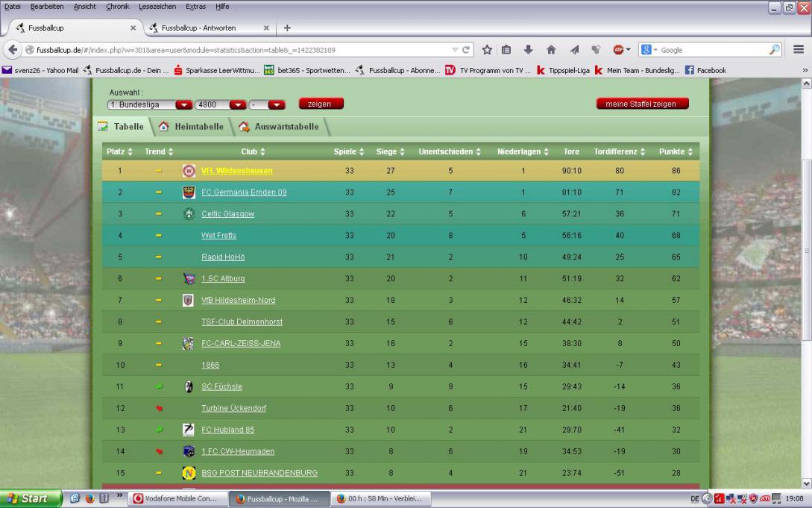Screen dimensions: 812x508
Task: Switch to the Heimtabelle tab
Action: pos(192,127)
